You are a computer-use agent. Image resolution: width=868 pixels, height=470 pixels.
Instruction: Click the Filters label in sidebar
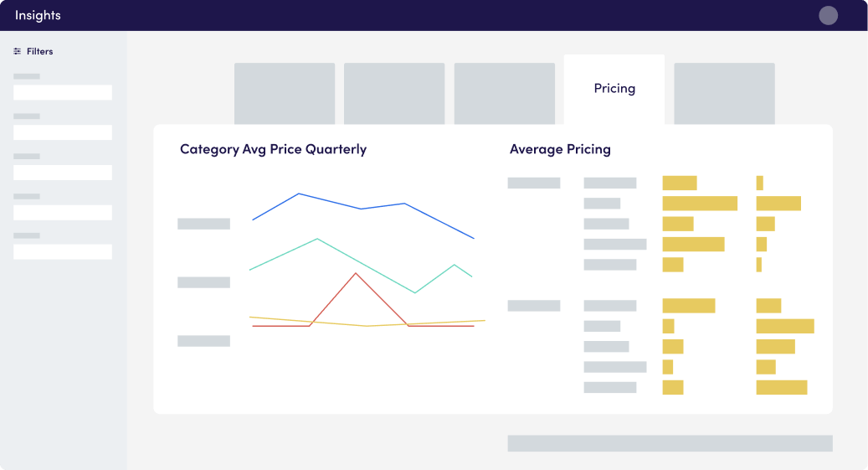(x=40, y=52)
